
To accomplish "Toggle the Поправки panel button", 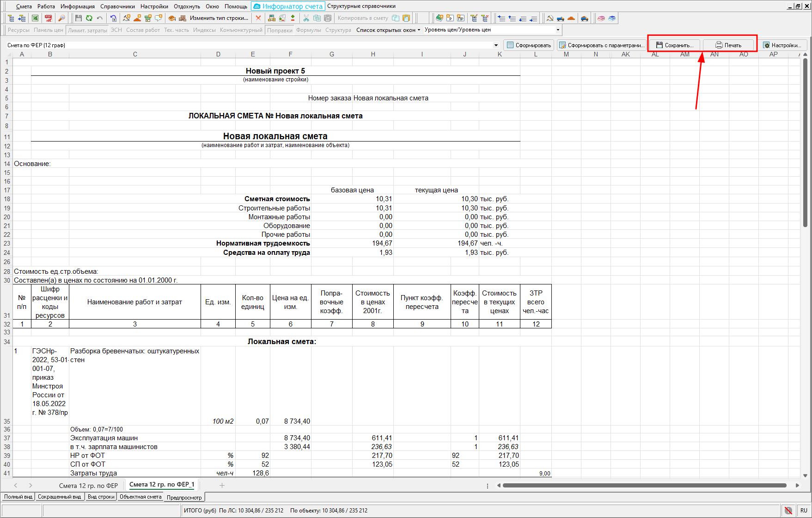I will click(280, 30).
